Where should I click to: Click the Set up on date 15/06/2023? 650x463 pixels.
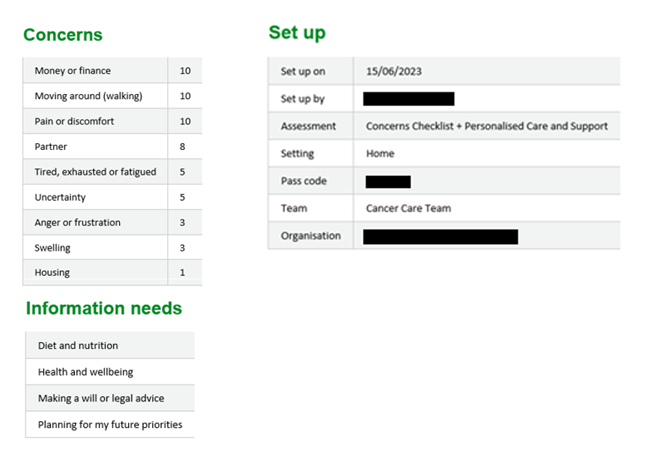click(x=394, y=72)
